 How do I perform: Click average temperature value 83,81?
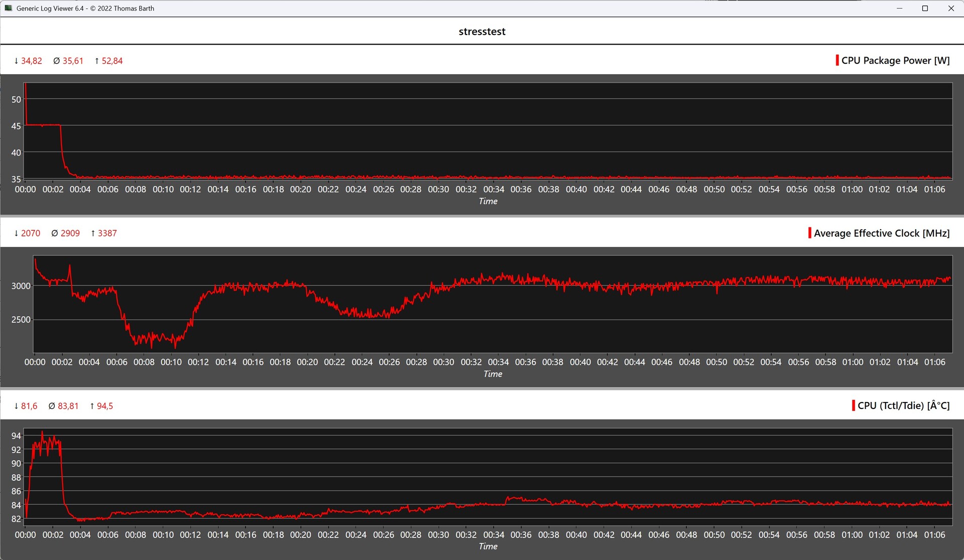tap(68, 406)
